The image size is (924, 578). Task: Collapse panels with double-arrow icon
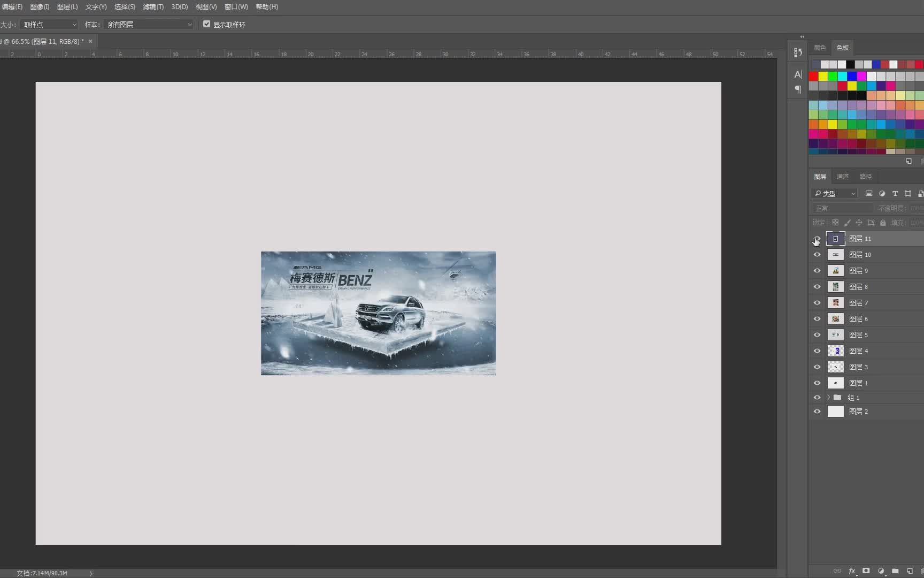[x=802, y=37]
